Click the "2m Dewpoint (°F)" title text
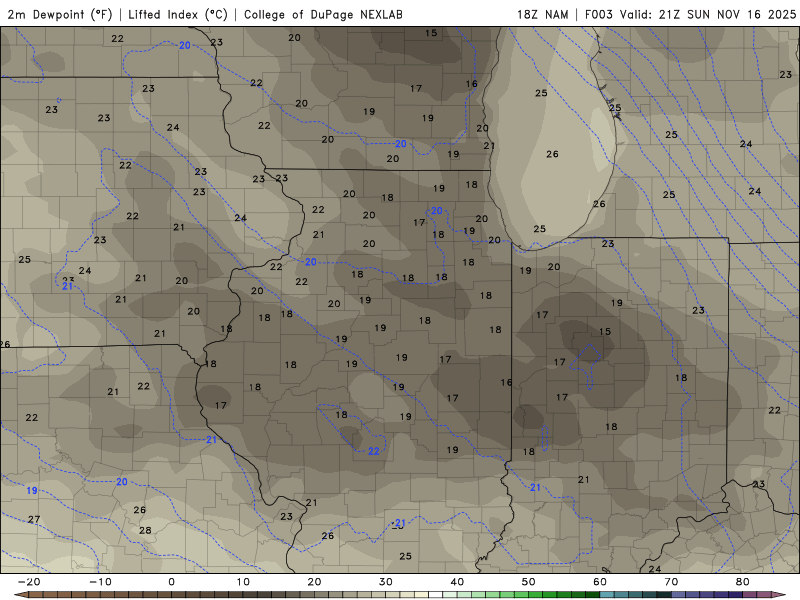 coord(60,14)
